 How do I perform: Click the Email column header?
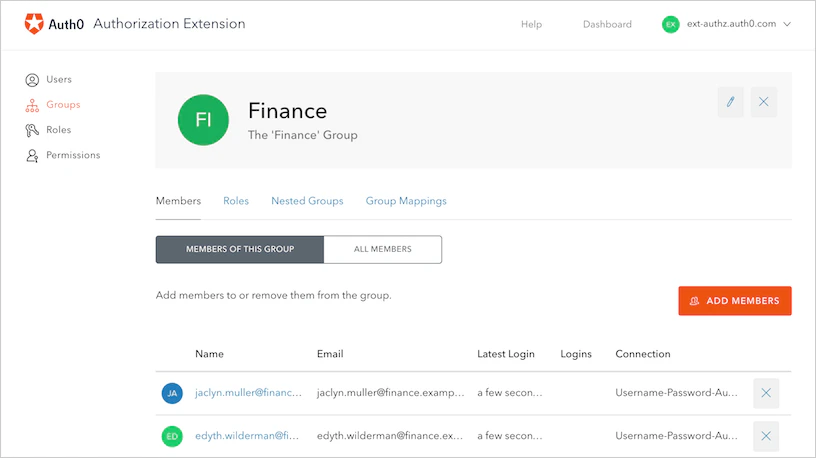[x=330, y=354]
